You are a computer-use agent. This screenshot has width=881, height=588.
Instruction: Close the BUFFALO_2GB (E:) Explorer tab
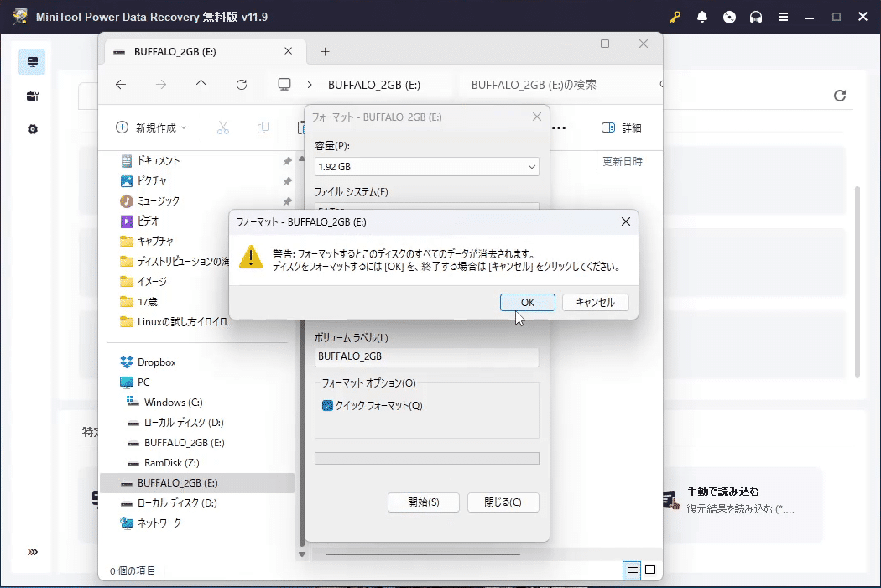[x=289, y=51]
